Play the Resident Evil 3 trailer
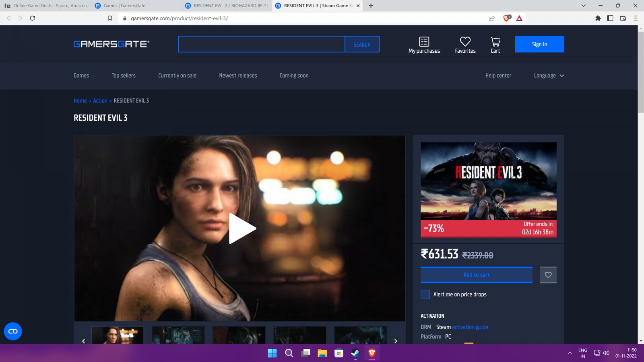The width and height of the screenshot is (644, 362). (242, 228)
